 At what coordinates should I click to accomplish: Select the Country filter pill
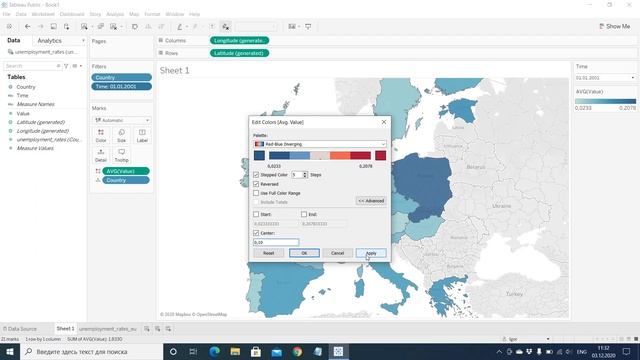pos(122,78)
